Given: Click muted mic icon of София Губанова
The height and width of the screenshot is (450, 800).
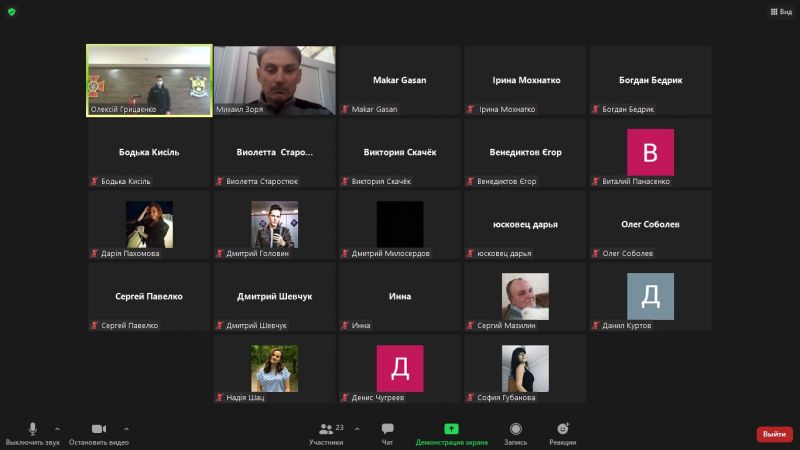Looking at the screenshot, I should click(470, 397).
